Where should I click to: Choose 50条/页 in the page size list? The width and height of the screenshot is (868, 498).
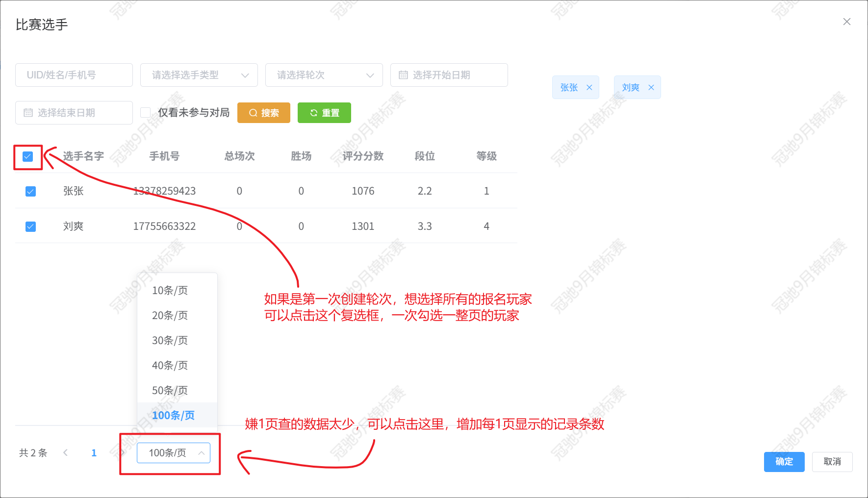(x=170, y=390)
